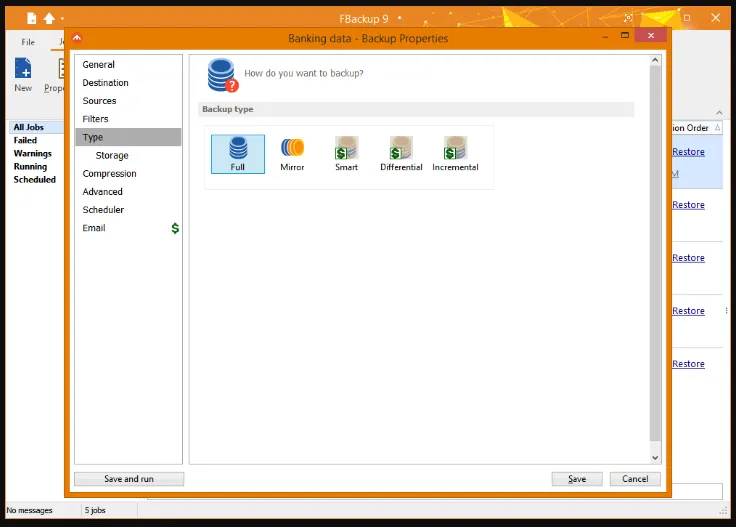Screen dimensions: 736x527
Task: Go to the Sources page
Action: [99, 101]
